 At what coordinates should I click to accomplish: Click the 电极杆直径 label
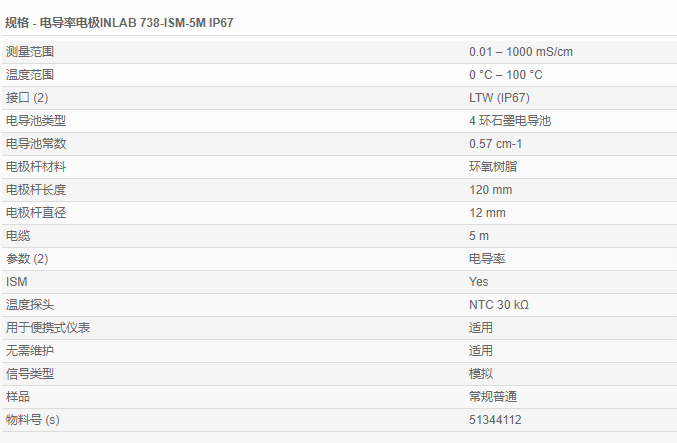[36, 212]
